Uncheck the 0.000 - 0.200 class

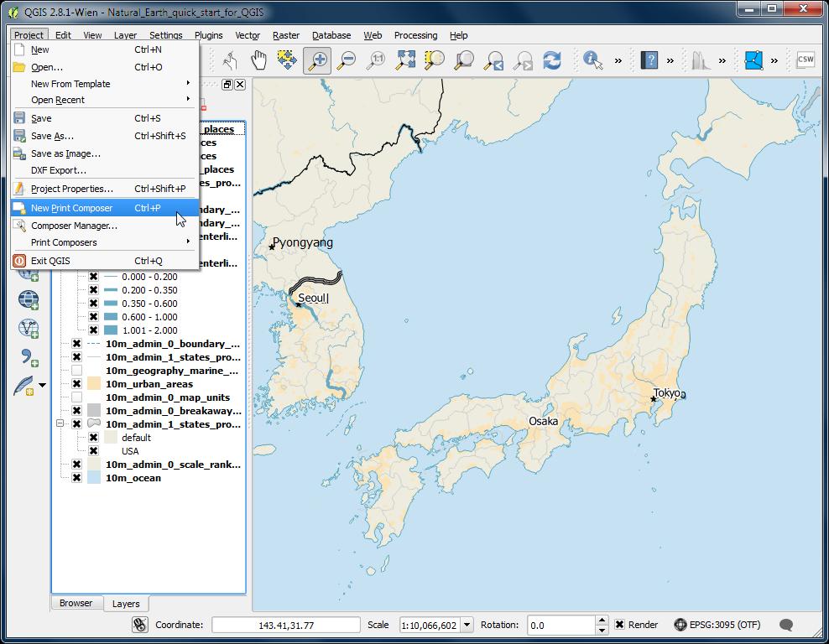tap(94, 277)
